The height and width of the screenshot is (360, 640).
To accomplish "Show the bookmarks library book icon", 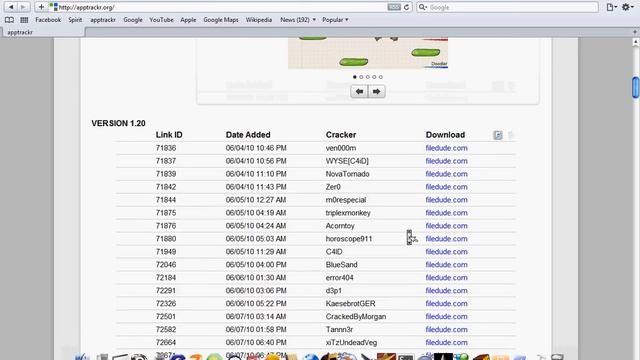I will pyautogui.click(x=9, y=20).
